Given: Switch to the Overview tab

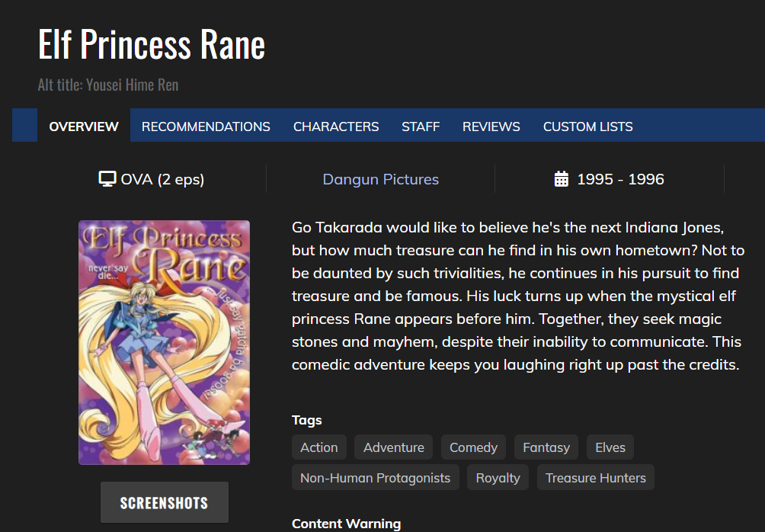Looking at the screenshot, I should click(84, 127).
